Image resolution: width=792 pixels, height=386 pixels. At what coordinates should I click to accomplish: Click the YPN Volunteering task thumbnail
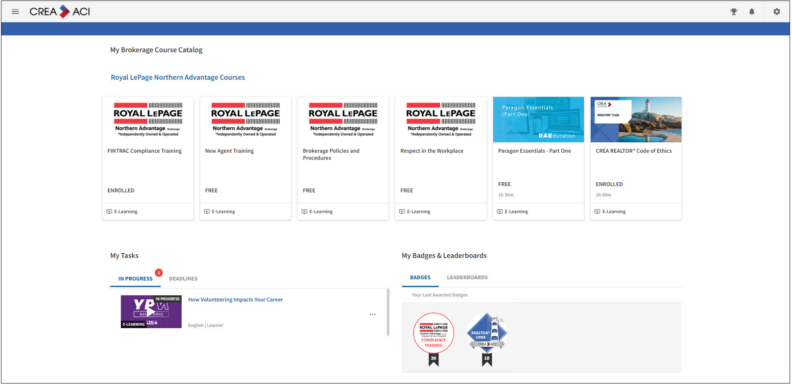tap(151, 312)
